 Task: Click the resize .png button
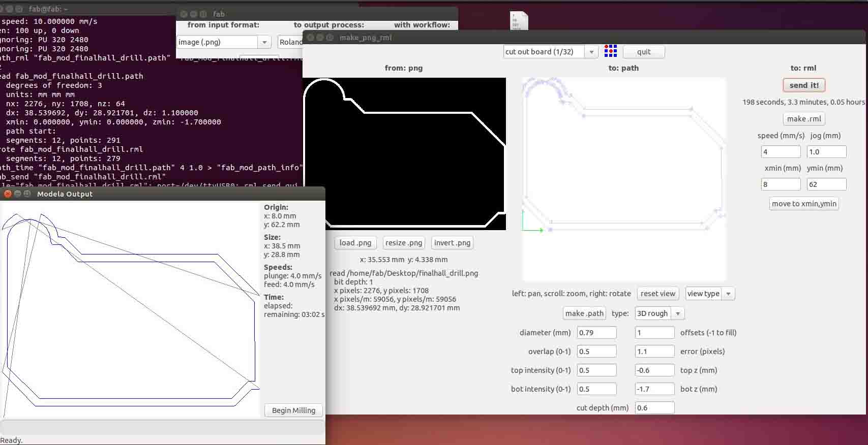[x=404, y=243]
